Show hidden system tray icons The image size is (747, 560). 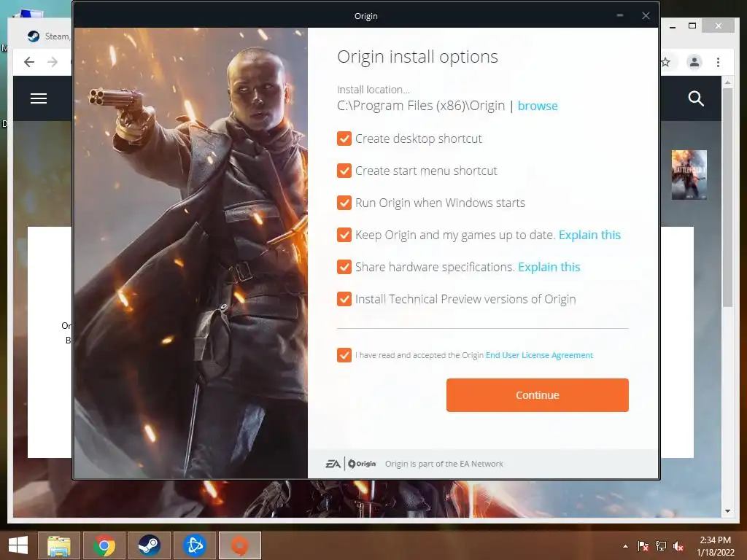click(625, 546)
